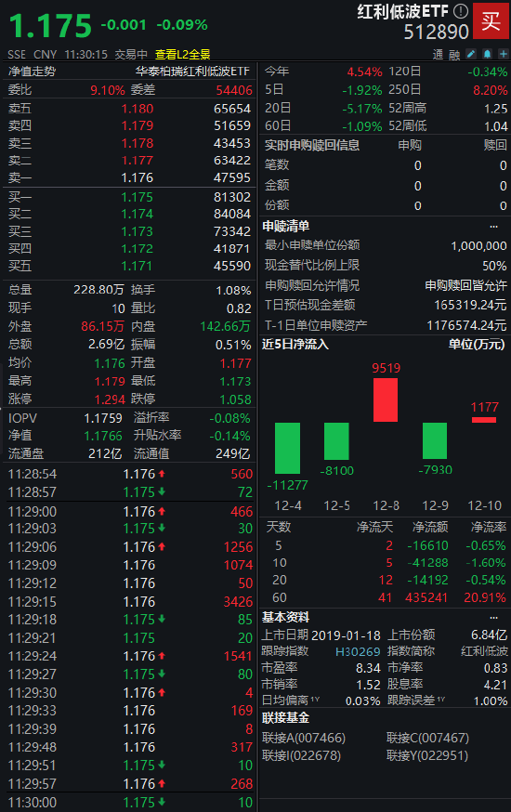The height and width of the screenshot is (812, 511).
Task: Click the 内盘 value 142.66万
Action: coord(225,326)
